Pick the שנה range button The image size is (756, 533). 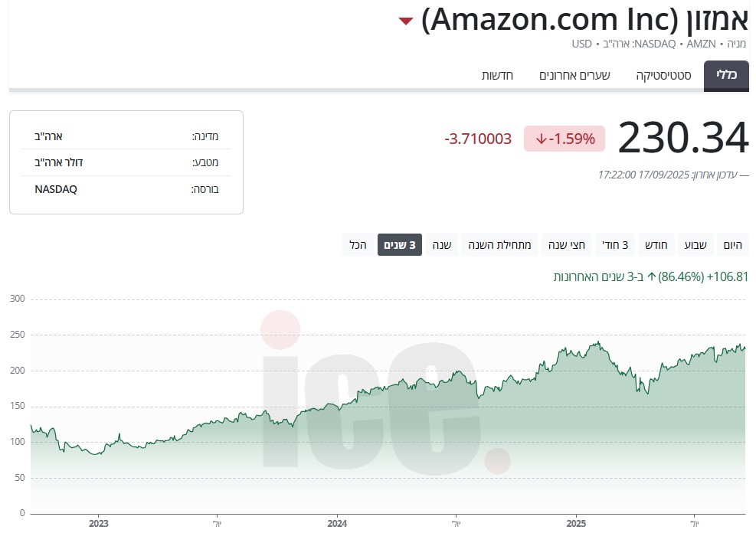441,245
